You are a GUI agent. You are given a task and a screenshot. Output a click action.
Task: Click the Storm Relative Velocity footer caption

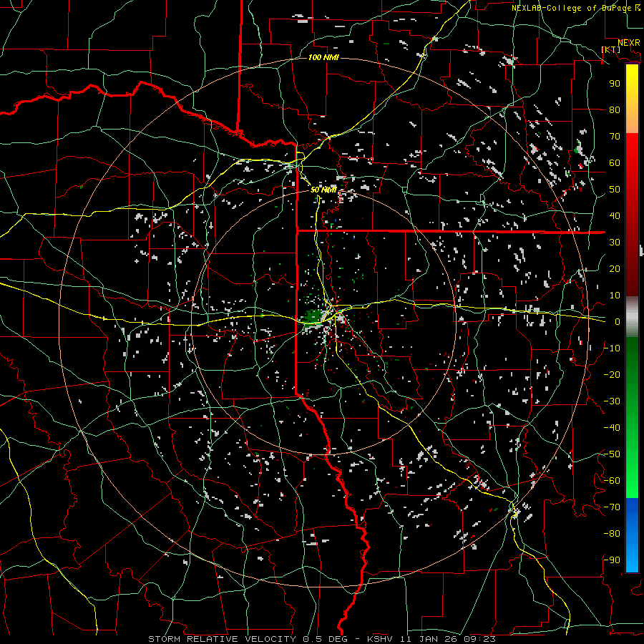coord(321,639)
